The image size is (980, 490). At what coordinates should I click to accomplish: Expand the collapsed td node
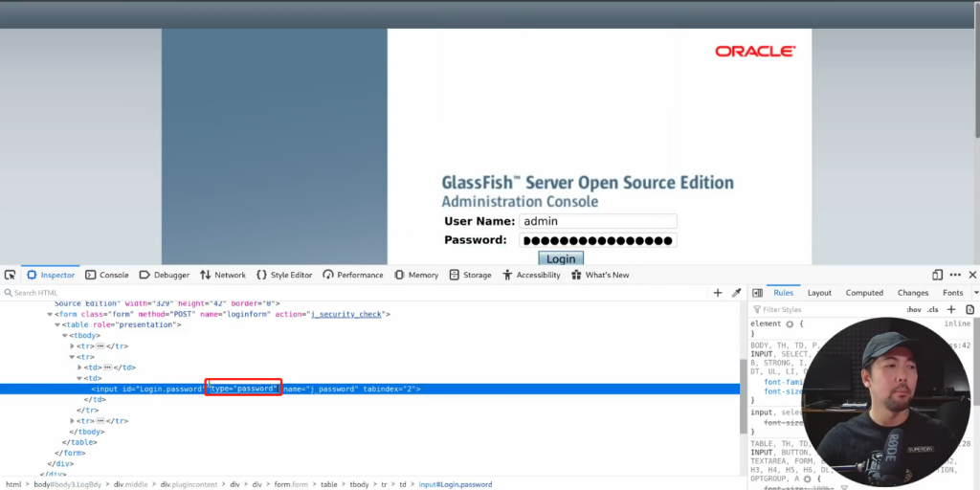[x=79, y=367]
